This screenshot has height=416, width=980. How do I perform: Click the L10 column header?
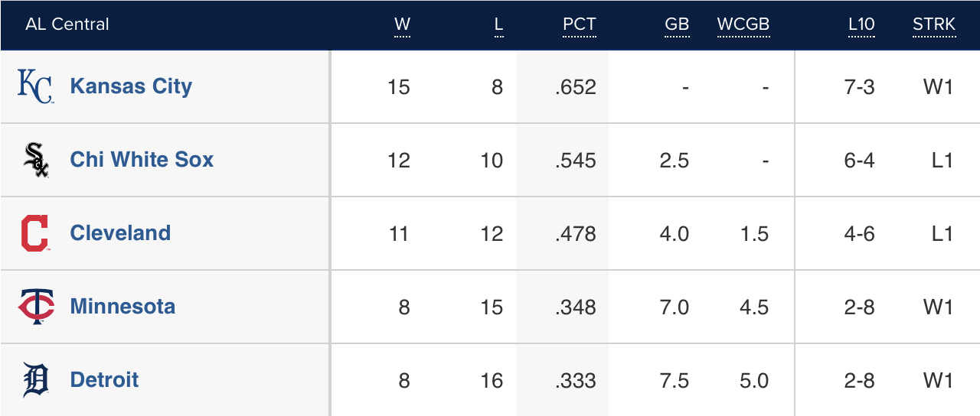[x=861, y=24]
